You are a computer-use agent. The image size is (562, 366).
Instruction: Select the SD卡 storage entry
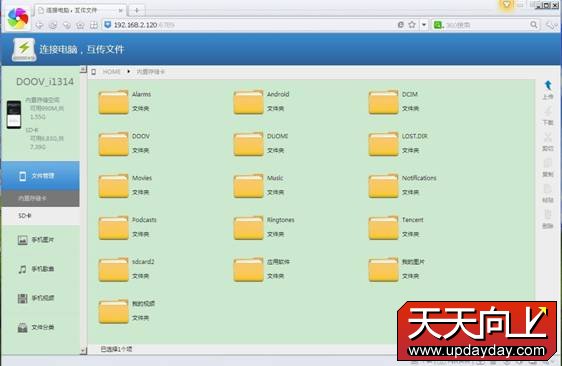click(x=41, y=215)
